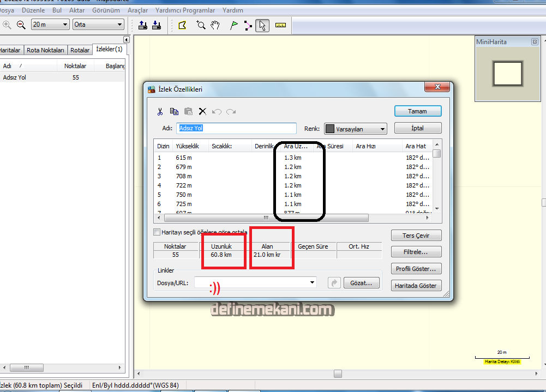This screenshot has width=546, height=392.
Task: Click the Filtrele button
Action: 416,252
